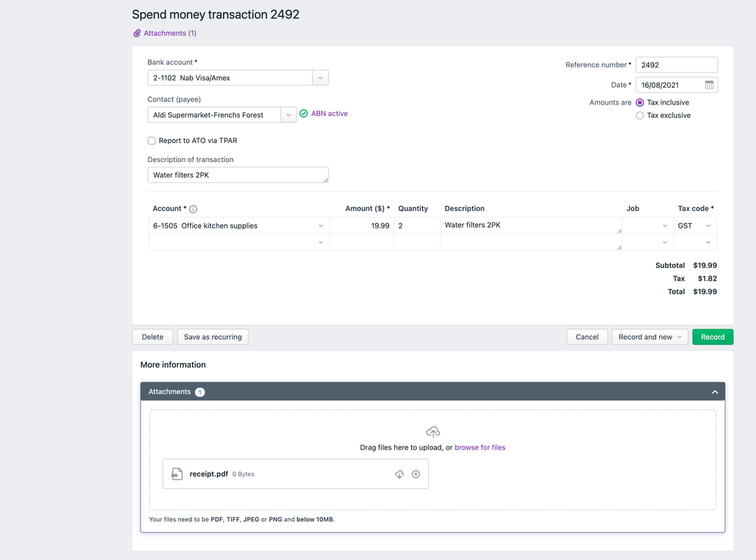Click the browse for files link
This screenshot has height=560, width=756.
[480, 447]
